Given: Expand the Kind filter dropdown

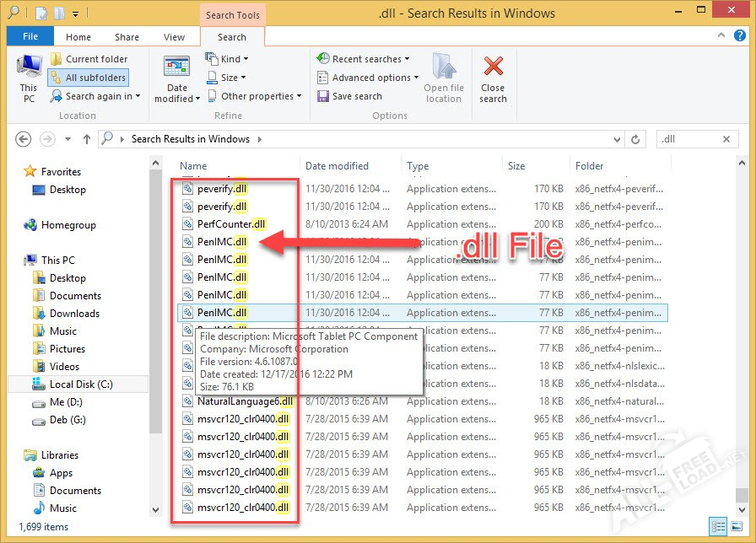Looking at the screenshot, I should pyautogui.click(x=228, y=59).
